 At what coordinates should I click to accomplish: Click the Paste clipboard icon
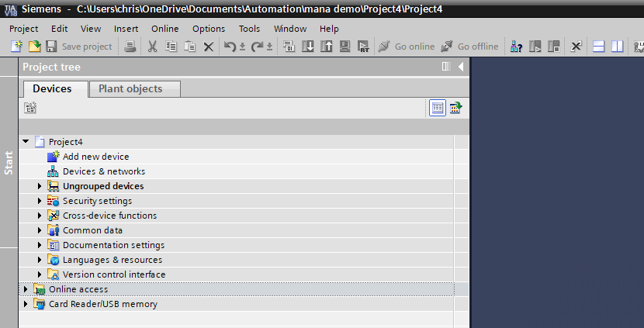click(189, 47)
